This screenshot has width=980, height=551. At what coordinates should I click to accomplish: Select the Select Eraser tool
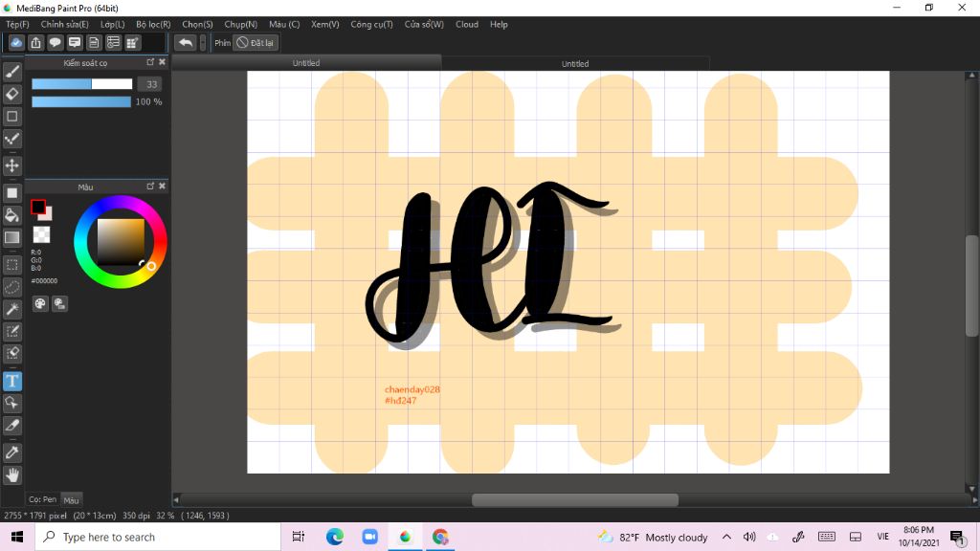tap(11, 353)
